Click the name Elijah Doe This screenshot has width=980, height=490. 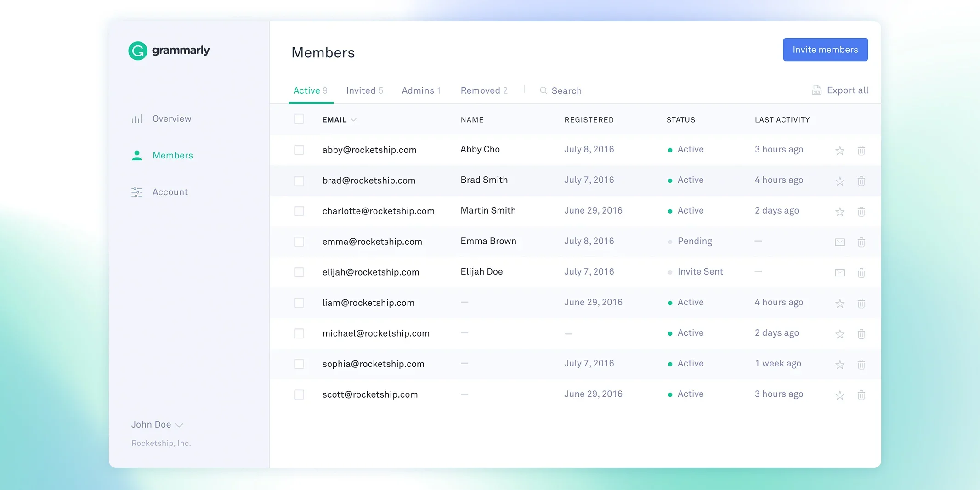pos(482,271)
